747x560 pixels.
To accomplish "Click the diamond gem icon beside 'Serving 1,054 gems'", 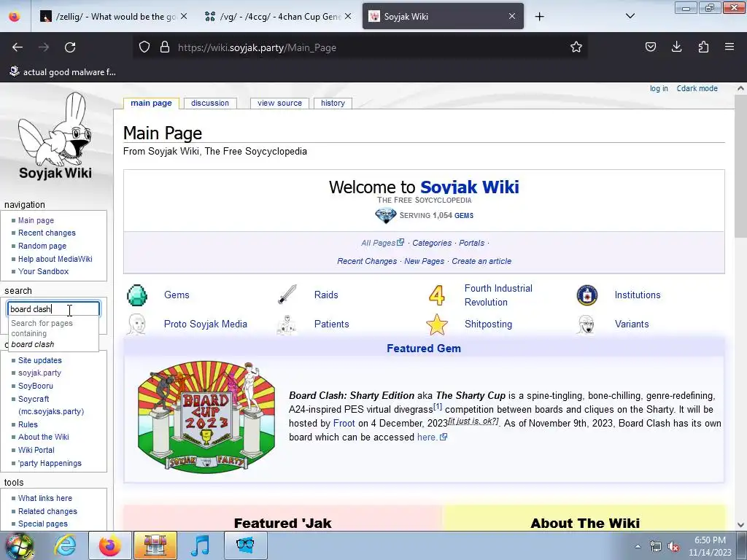I will tap(385, 216).
